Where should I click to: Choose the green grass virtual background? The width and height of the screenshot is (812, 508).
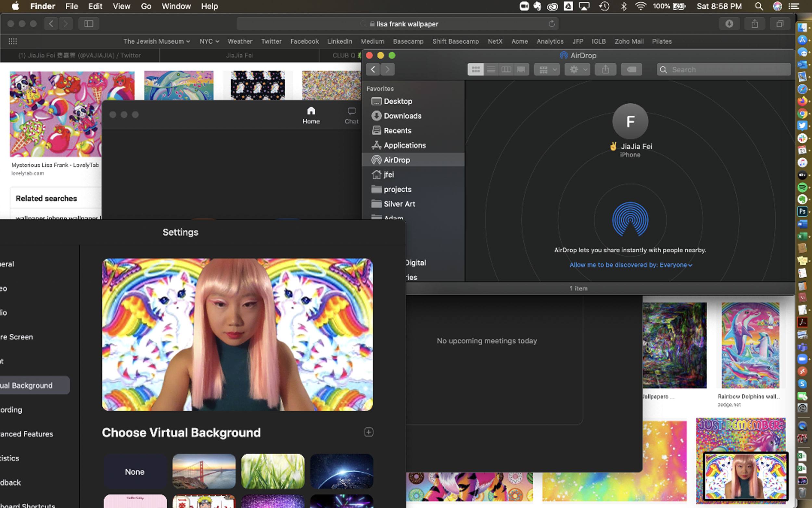(273, 471)
